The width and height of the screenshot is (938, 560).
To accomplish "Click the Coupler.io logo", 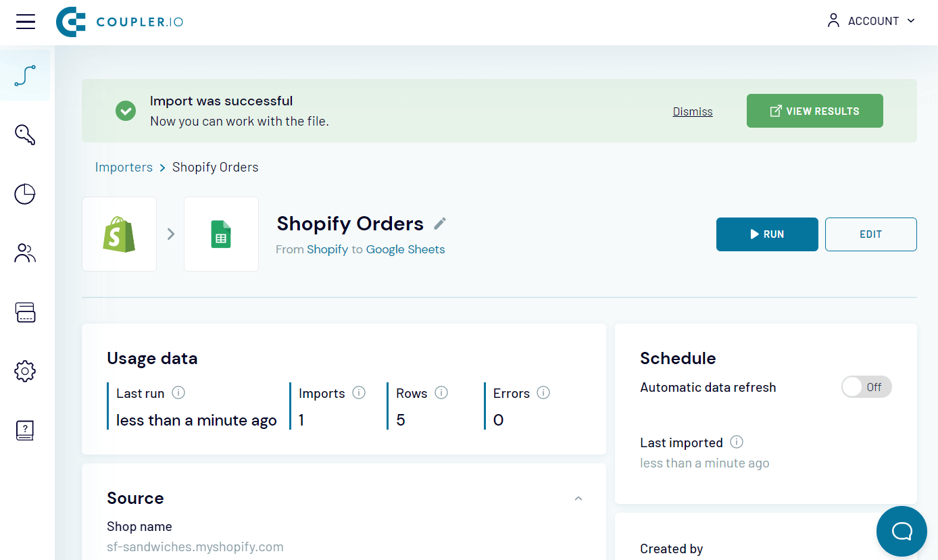I will tap(120, 21).
